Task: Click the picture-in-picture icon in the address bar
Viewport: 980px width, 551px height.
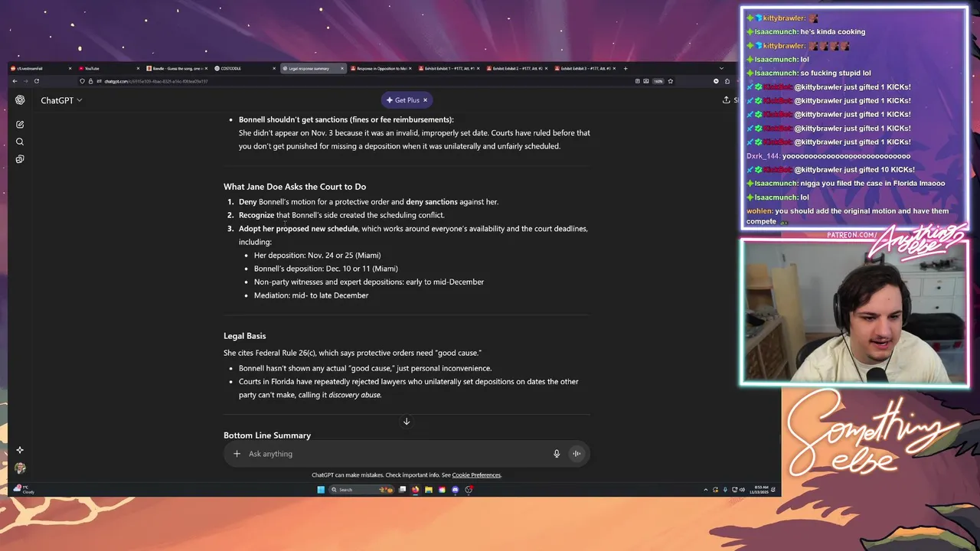Action: [646, 81]
